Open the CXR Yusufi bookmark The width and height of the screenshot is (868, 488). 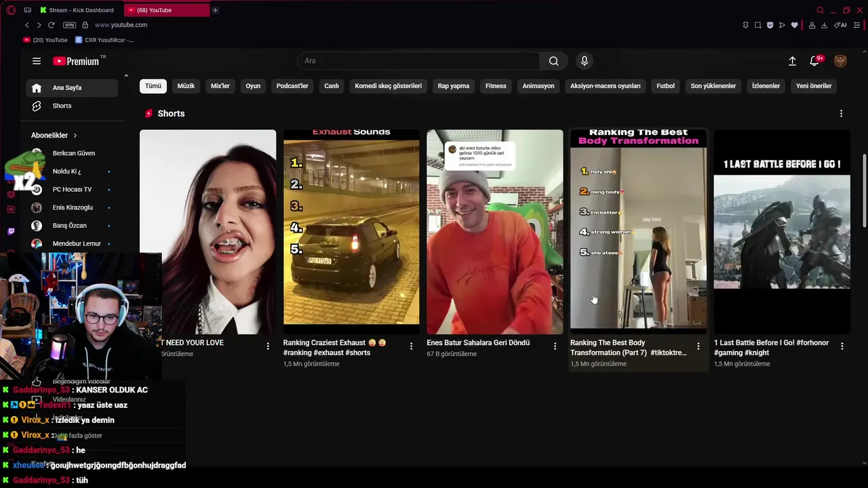point(104,40)
